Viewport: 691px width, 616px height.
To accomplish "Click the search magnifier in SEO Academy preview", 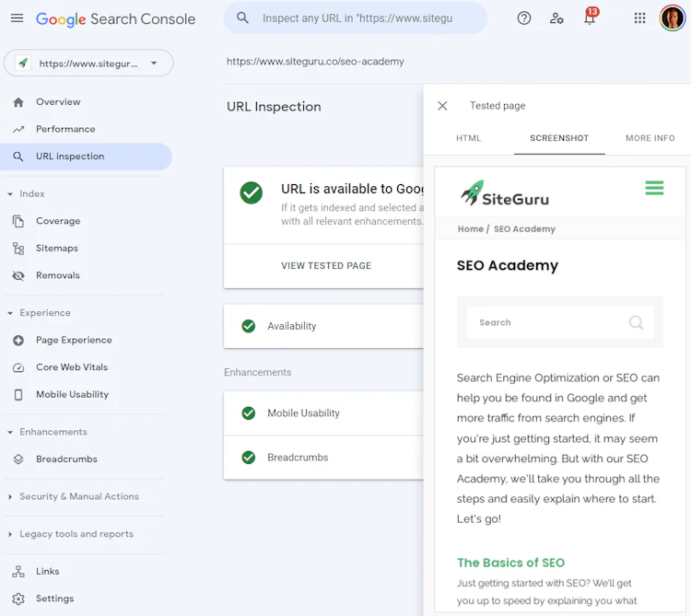I will coord(636,322).
